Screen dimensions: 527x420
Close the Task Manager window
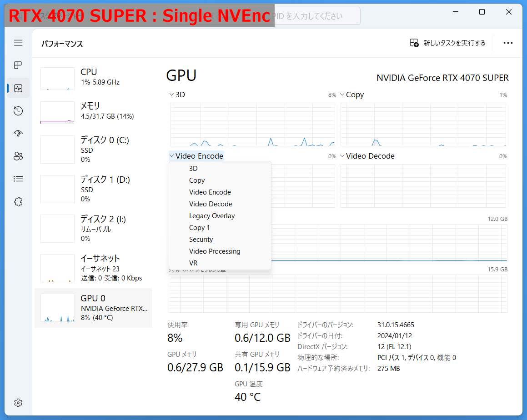click(508, 12)
